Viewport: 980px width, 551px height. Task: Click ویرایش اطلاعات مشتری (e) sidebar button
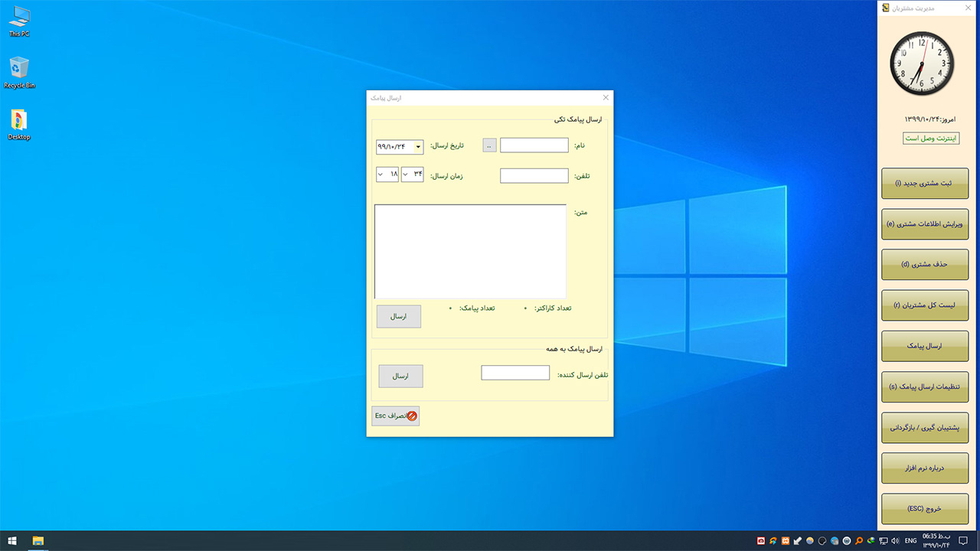point(925,224)
